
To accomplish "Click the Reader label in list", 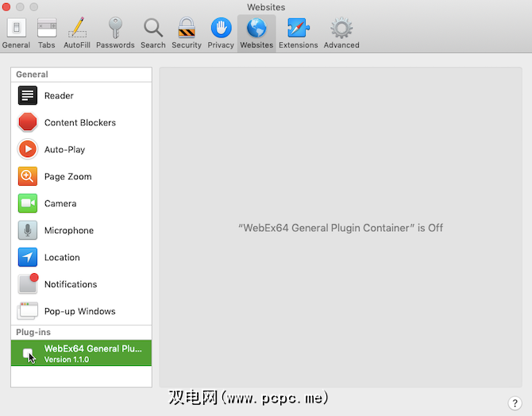I will click(x=59, y=96).
